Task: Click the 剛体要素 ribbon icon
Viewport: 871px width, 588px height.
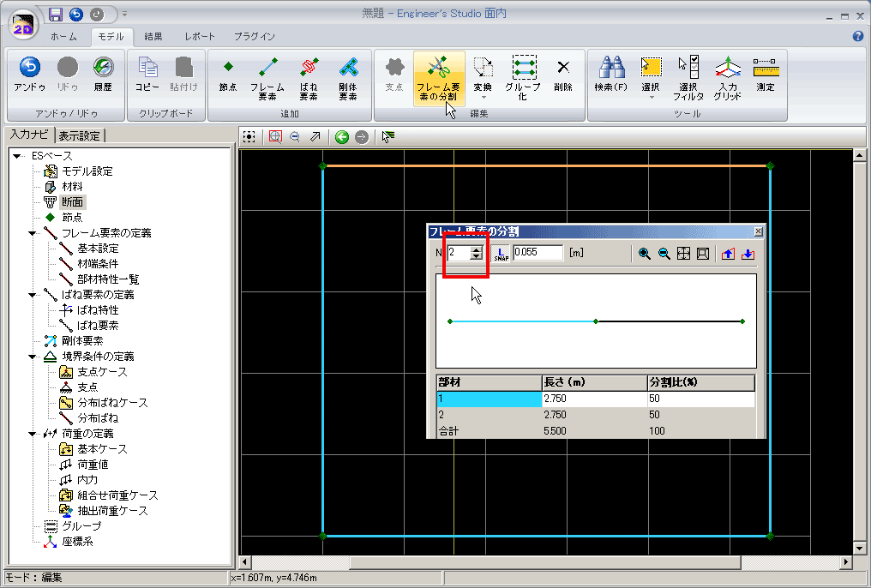Action: coord(348,77)
